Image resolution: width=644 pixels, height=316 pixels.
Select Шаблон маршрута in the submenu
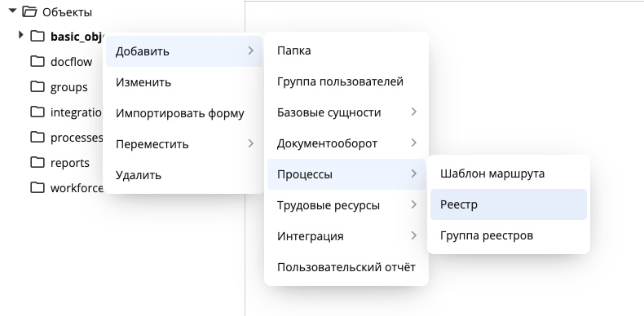(509, 173)
